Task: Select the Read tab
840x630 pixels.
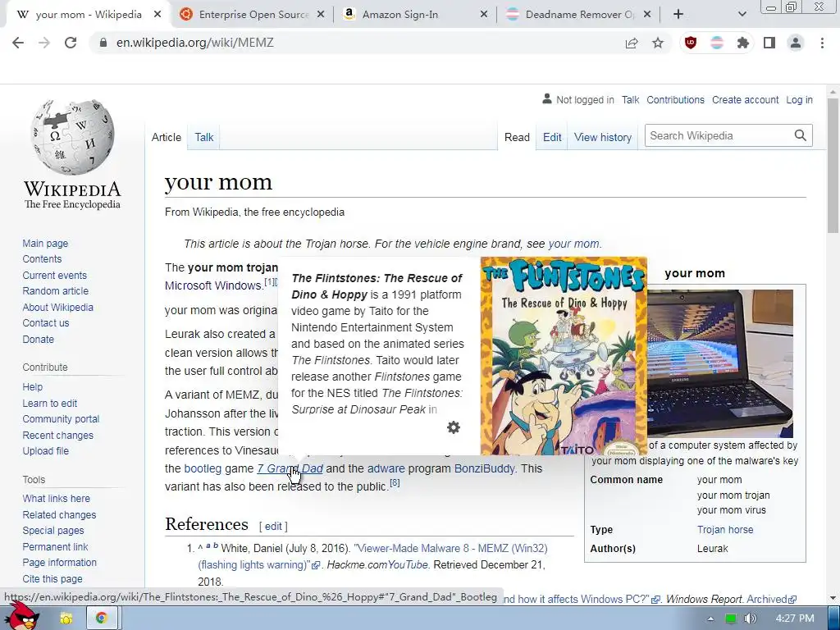Action: (x=517, y=137)
